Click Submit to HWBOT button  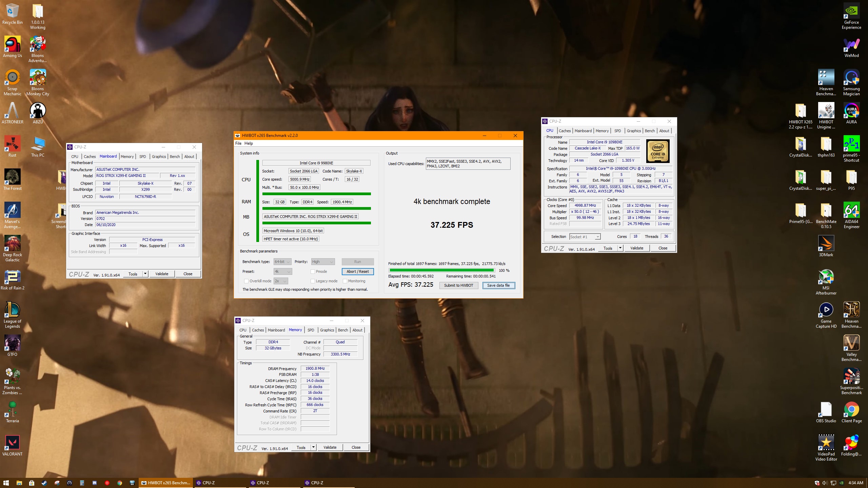[x=458, y=285]
